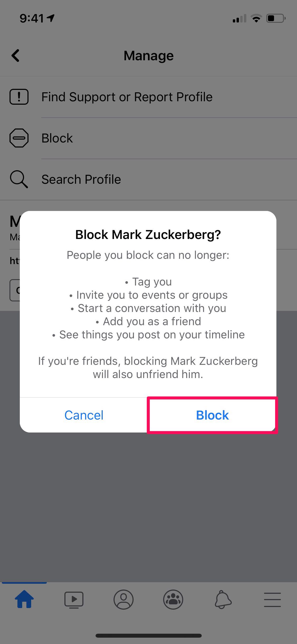Tap the battery status icon
Image resolution: width=297 pixels, height=644 pixels.
pos(276,19)
